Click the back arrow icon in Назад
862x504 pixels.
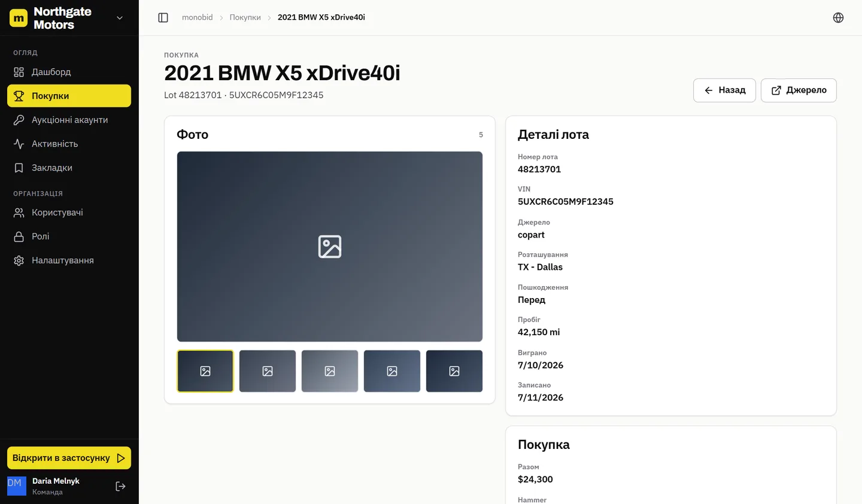pyautogui.click(x=709, y=90)
